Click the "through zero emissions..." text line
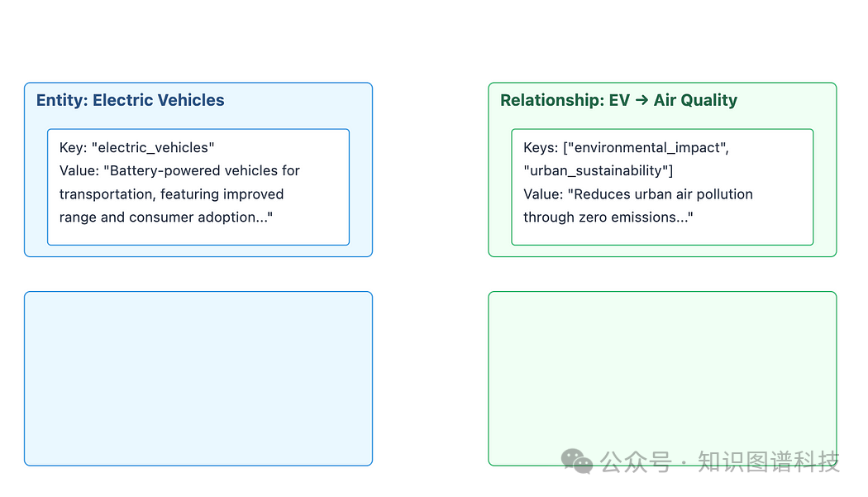Viewport: 868px width, 497px height. pos(608,217)
